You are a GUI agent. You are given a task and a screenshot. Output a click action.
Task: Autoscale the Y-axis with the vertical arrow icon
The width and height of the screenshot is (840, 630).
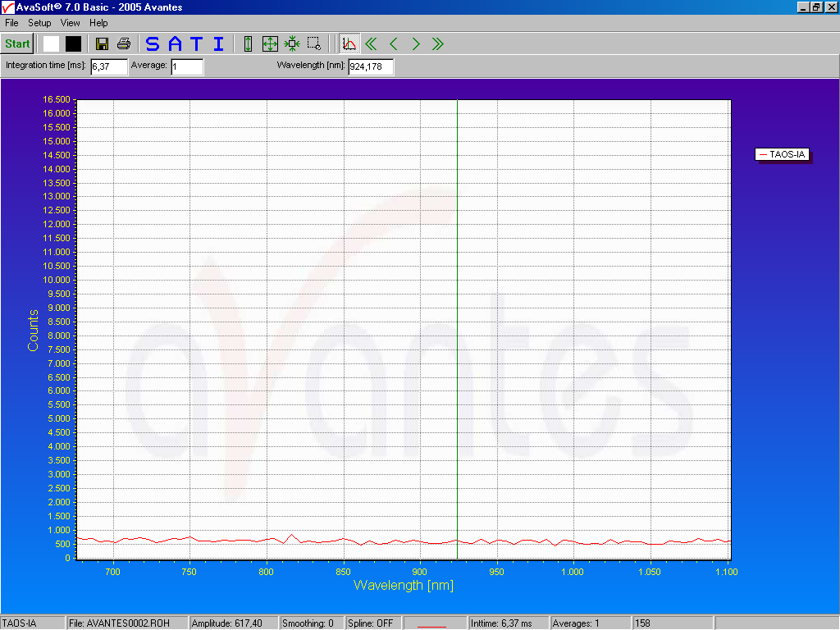(248, 44)
